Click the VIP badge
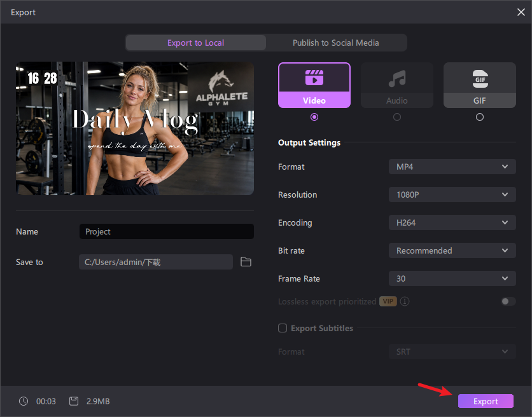The width and height of the screenshot is (532, 417). click(388, 301)
